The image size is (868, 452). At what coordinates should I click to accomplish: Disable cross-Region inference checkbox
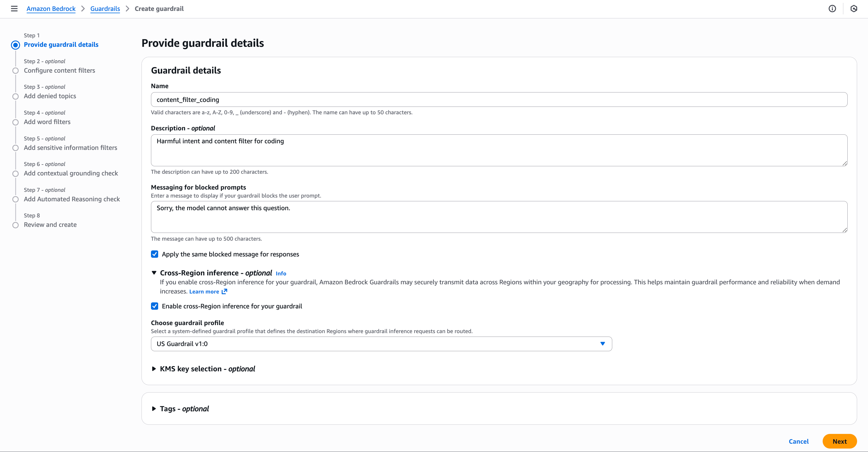155,306
